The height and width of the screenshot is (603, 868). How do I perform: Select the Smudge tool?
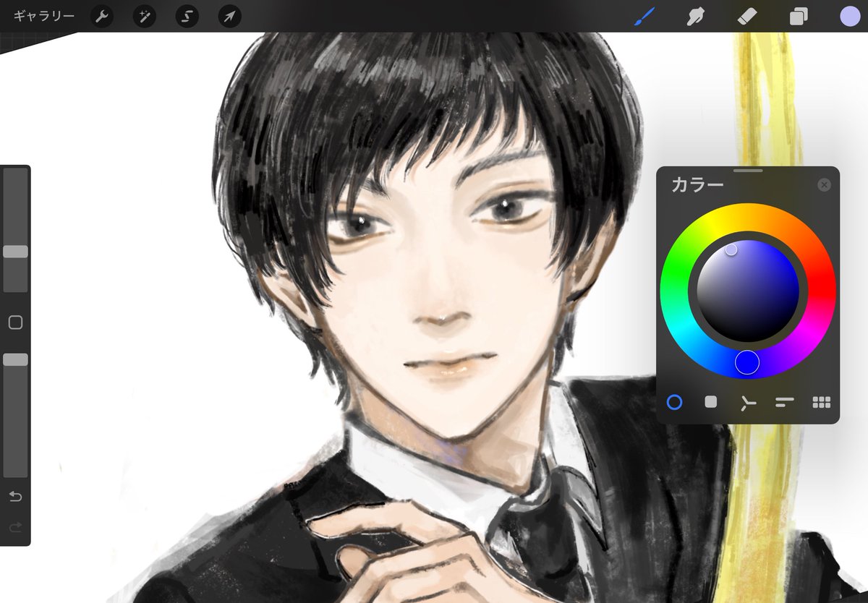tap(695, 16)
